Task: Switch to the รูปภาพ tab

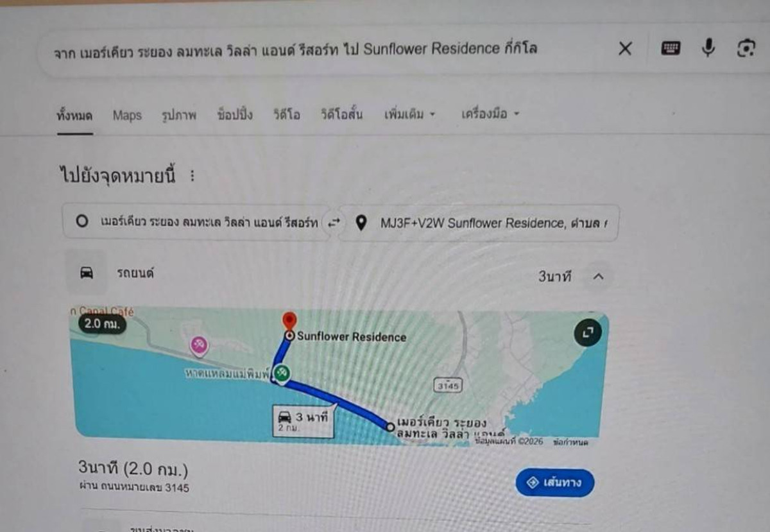Action: 179,116
